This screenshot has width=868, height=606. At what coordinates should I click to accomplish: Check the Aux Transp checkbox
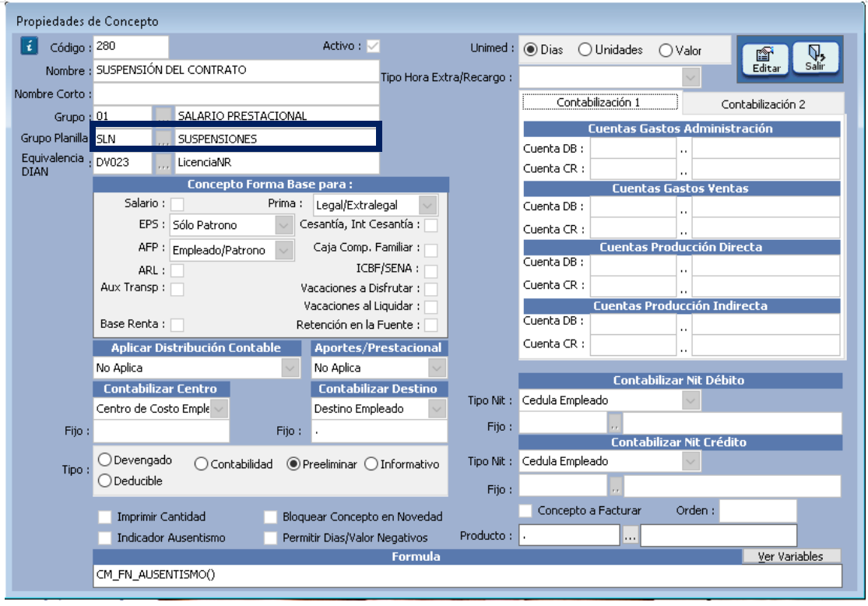177,289
